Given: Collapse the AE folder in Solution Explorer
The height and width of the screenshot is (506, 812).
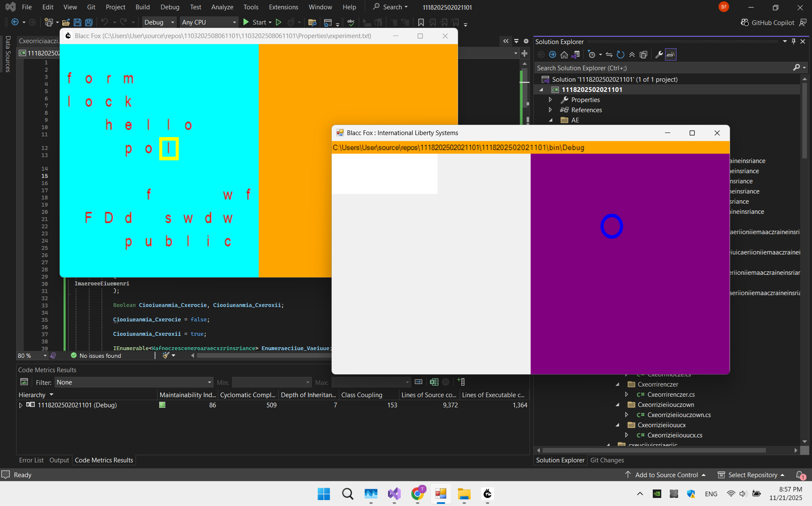Looking at the screenshot, I should coord(551,120).
